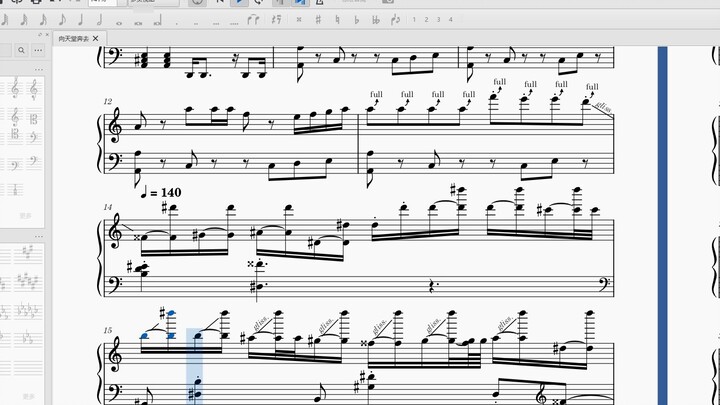Open the palette search
Viewport: 720px width, 405px height.
click(21, 50)
